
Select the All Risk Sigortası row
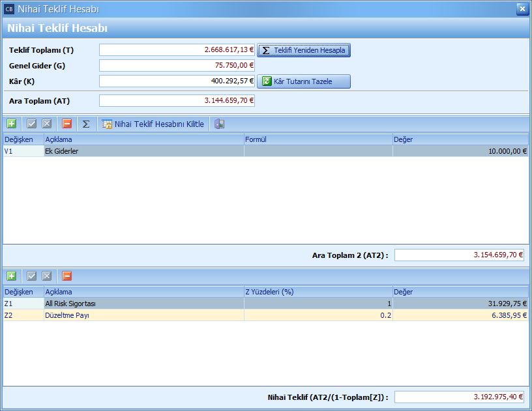(x=143, y=304)
